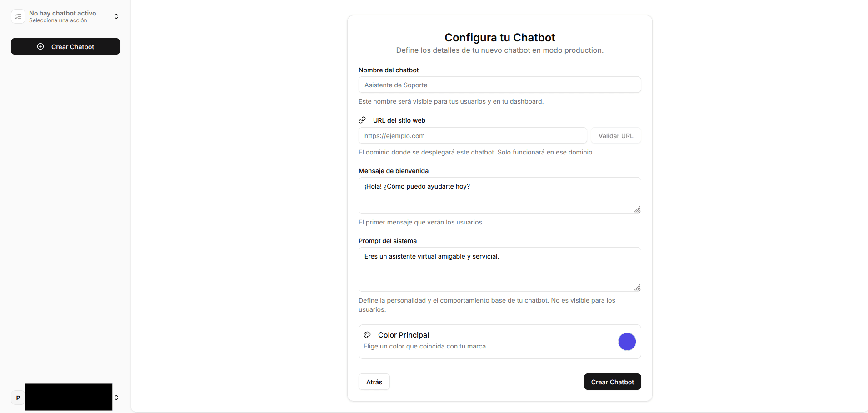Select the blue primary color swatch
The image size is (868, 413).
(627, 342)
